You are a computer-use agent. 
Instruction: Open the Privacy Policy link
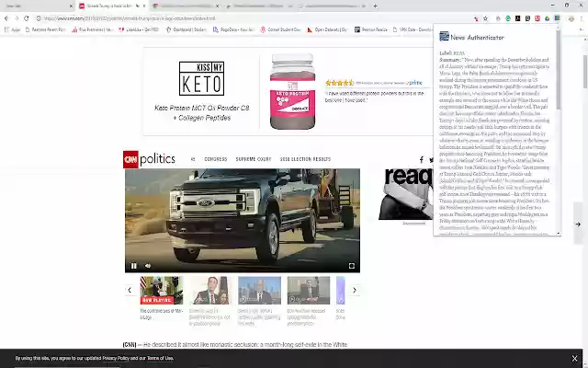pos(116,358)
